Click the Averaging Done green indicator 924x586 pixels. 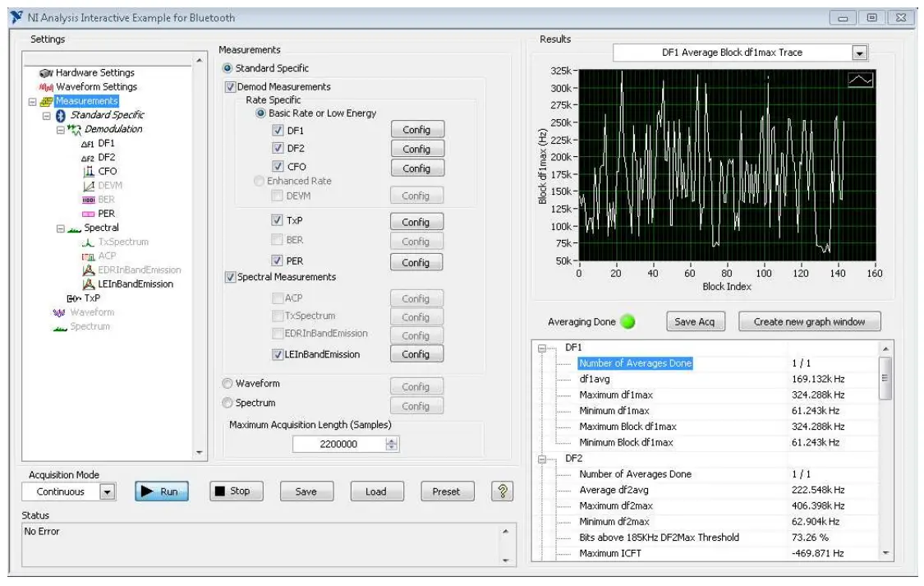point(628,322)
